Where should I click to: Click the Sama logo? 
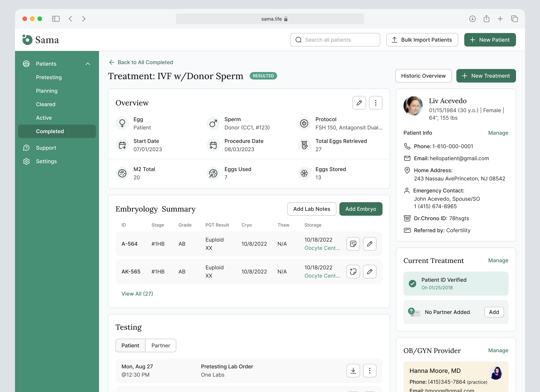[x=40, y=40]
